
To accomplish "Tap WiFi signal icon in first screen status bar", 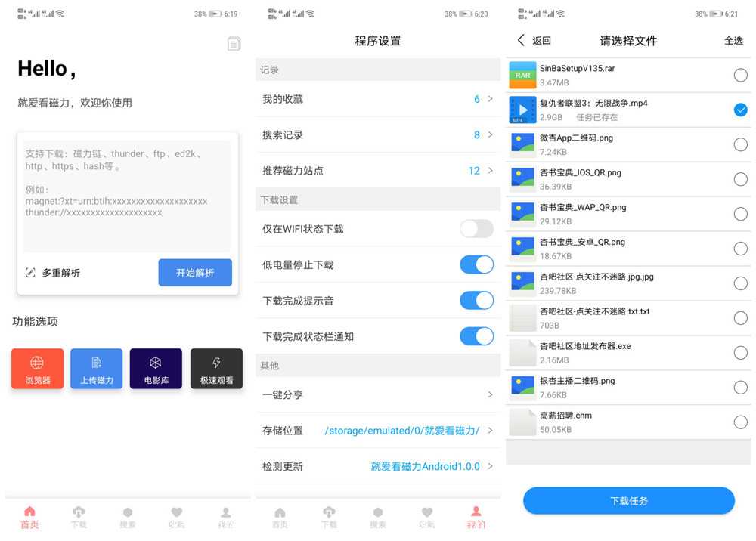I will (60, 14).
